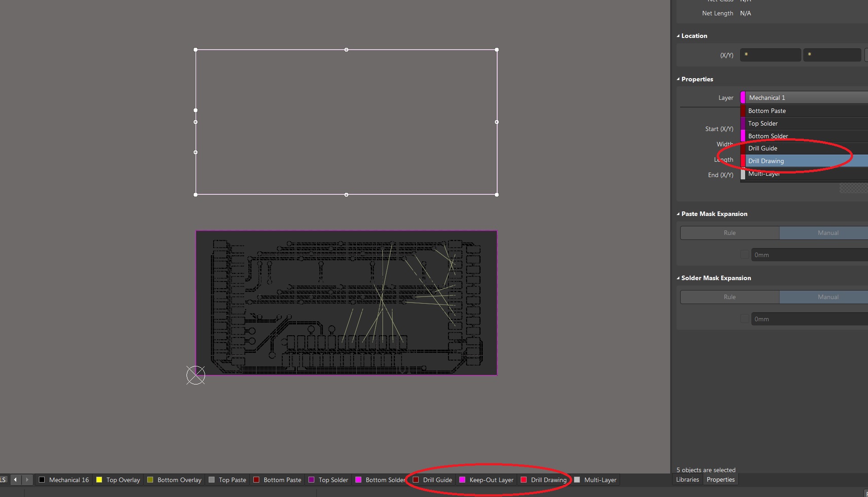The height and width of the screenshot is (497, 868).
Task: Select Manual under Paste Mask Expansion
Action: pyautogui.click(x=824, y=233)
